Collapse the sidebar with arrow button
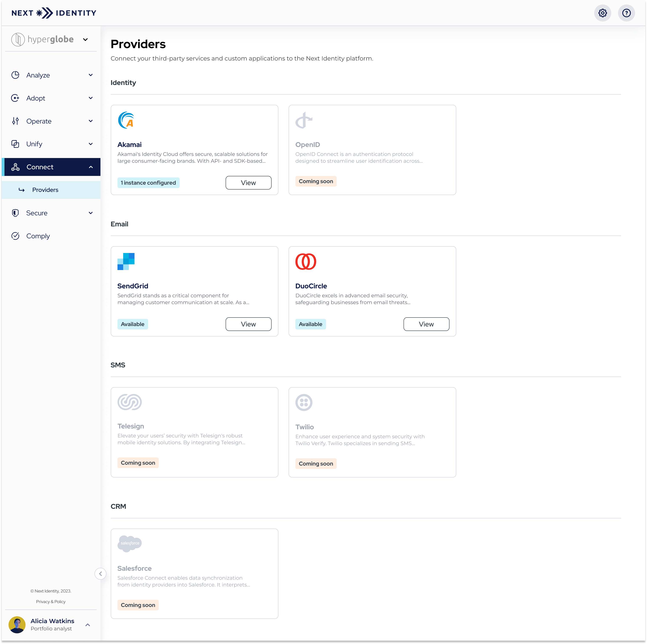647x644 pixels. pyautogui.click(x=100, y=574)
